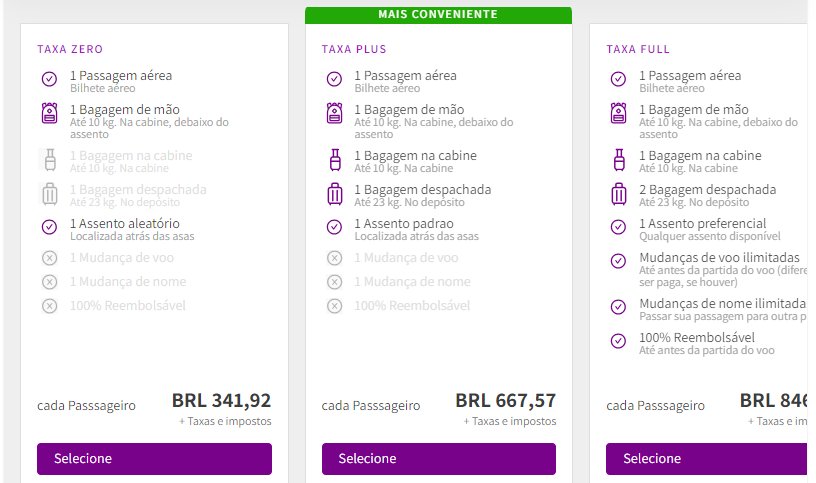Image resolution: width=816 pixels, height=483 pixels.
Task: Click checked suitcase icon in Taxa Plus
Action: click(335, 194)
